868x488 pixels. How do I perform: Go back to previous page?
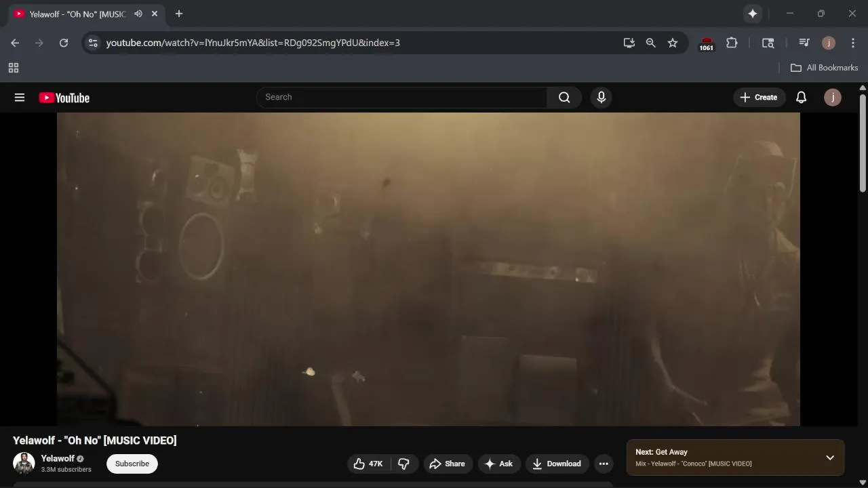point(15,43)
